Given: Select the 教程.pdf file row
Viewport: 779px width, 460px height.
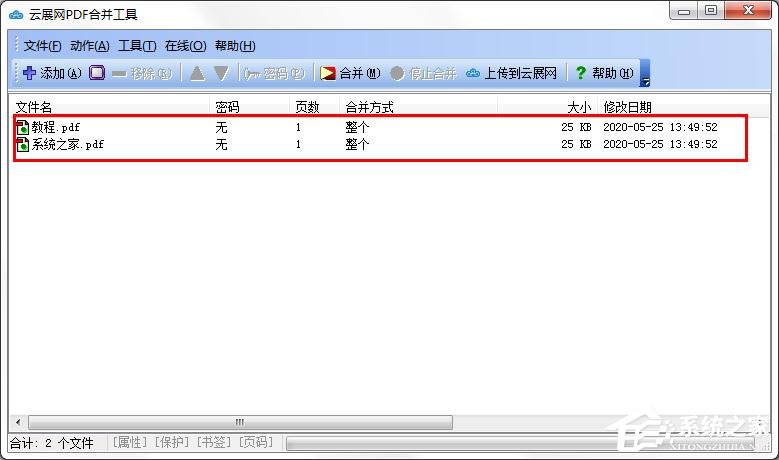Looking at the screenshot, I should tap(380, 127).
